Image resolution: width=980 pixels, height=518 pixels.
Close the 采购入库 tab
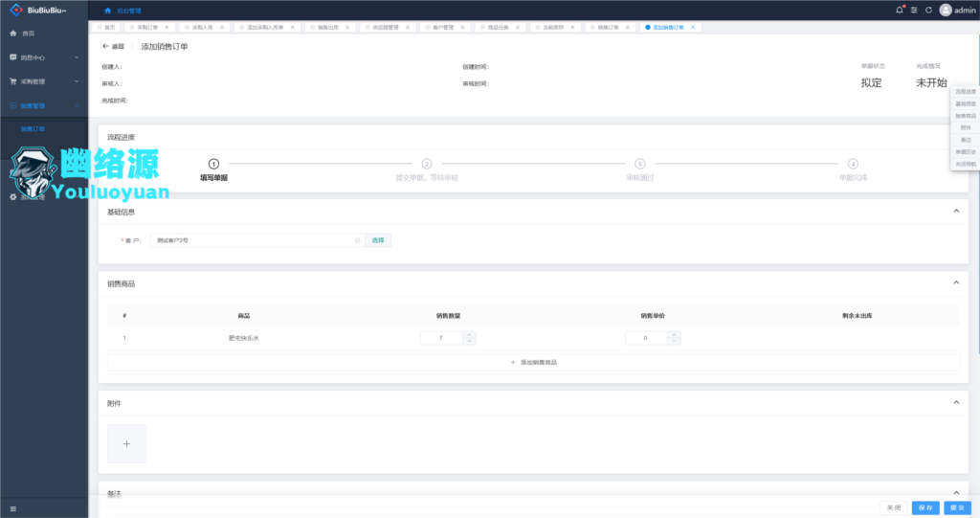tap(222, 28)
